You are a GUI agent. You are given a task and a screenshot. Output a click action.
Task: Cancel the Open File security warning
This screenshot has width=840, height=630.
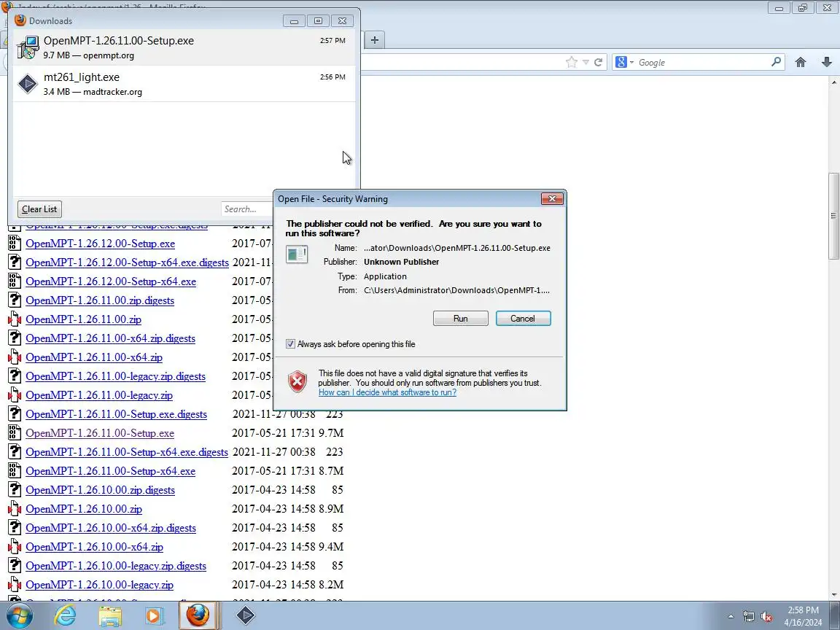click(x=523, y=318)
